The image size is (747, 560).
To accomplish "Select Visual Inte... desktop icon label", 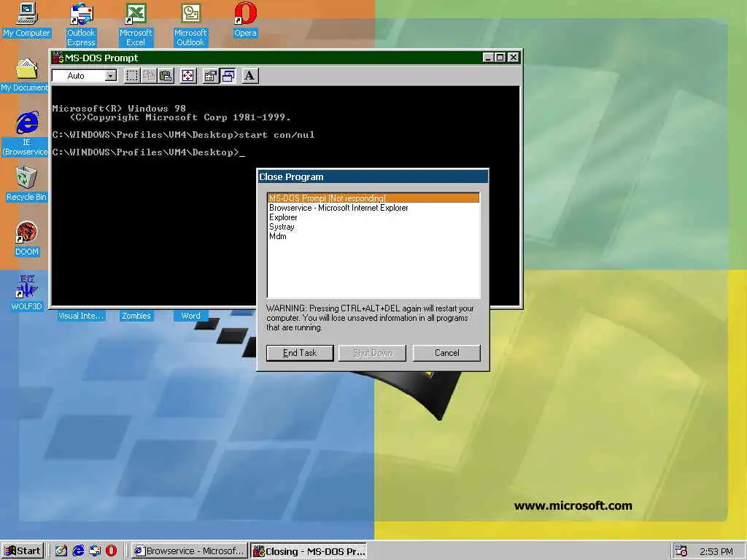I will point(80,316).
